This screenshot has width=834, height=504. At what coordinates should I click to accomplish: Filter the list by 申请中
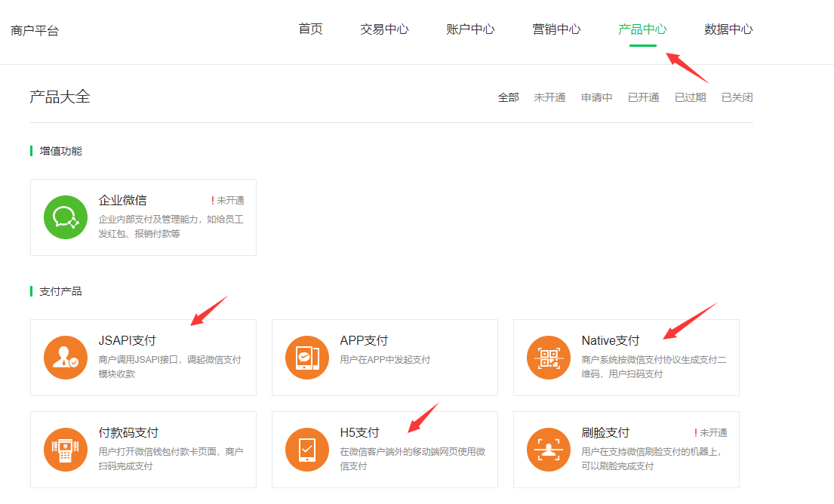coord(596,97)
